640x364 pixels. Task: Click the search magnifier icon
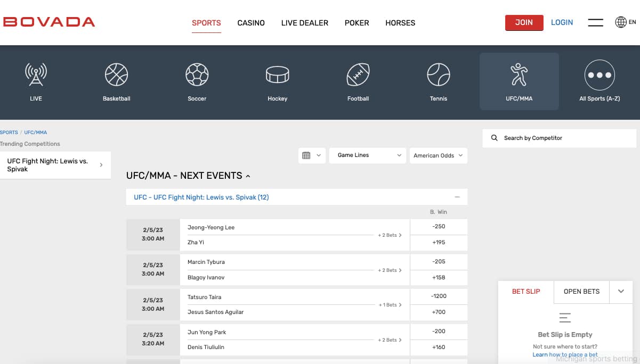click(495, 138)
